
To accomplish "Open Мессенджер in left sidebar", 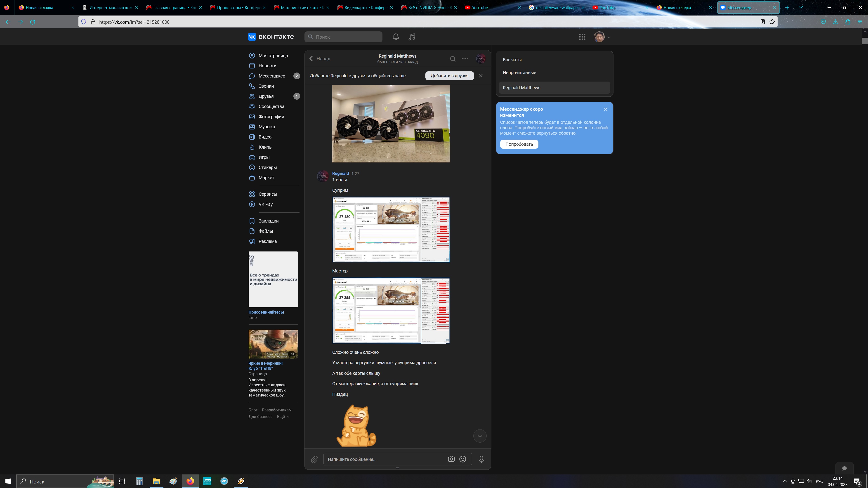I will point(271,76).
